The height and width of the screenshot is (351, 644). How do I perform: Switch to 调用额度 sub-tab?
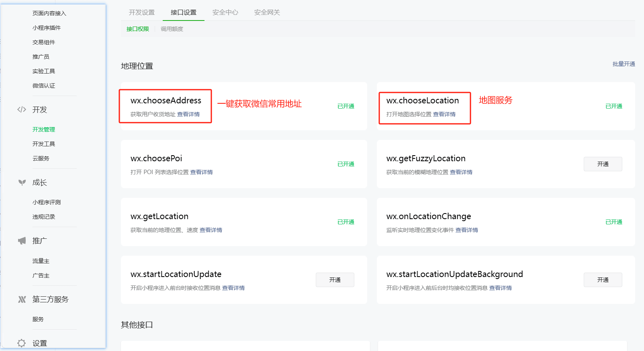pos(172,29)
